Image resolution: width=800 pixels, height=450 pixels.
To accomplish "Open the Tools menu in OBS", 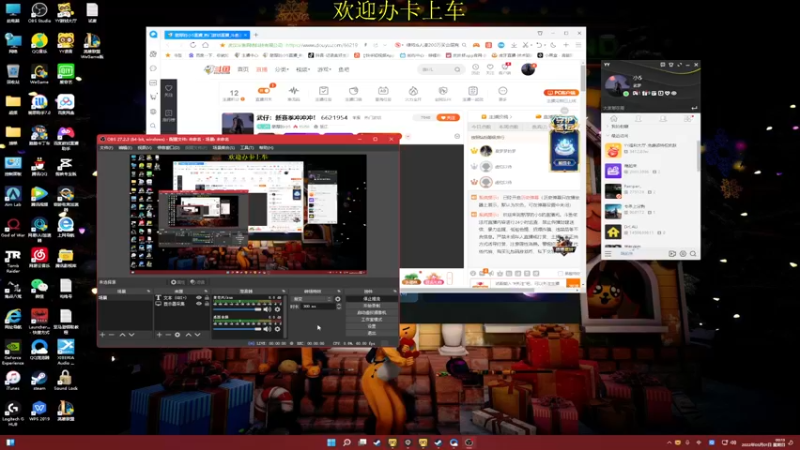I will pos(246,147).
